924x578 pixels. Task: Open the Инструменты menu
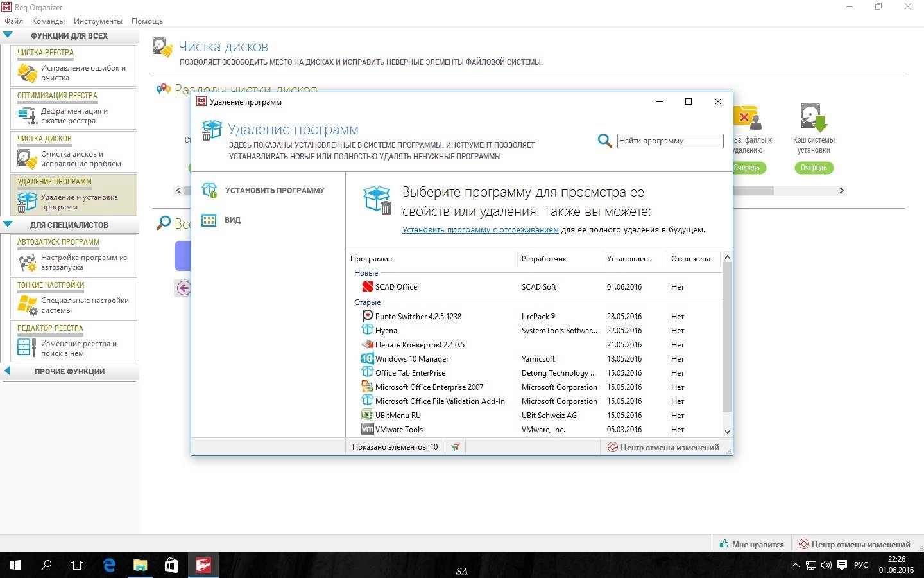click(98, 21)
